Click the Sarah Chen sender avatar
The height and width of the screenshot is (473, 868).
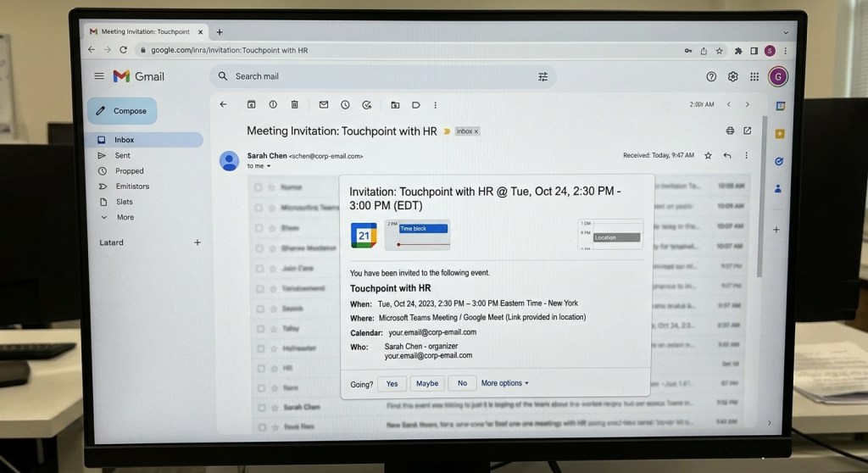229,160
